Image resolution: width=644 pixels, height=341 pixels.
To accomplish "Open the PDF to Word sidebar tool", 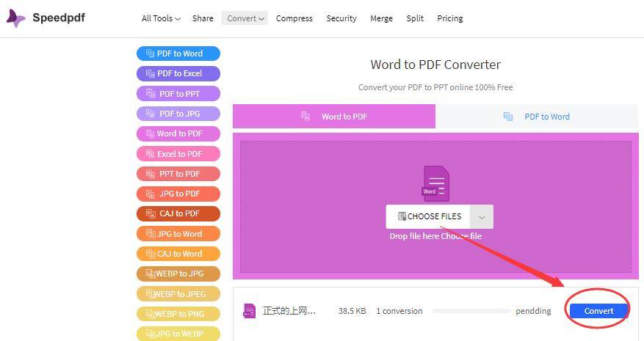I will [178, 54].
